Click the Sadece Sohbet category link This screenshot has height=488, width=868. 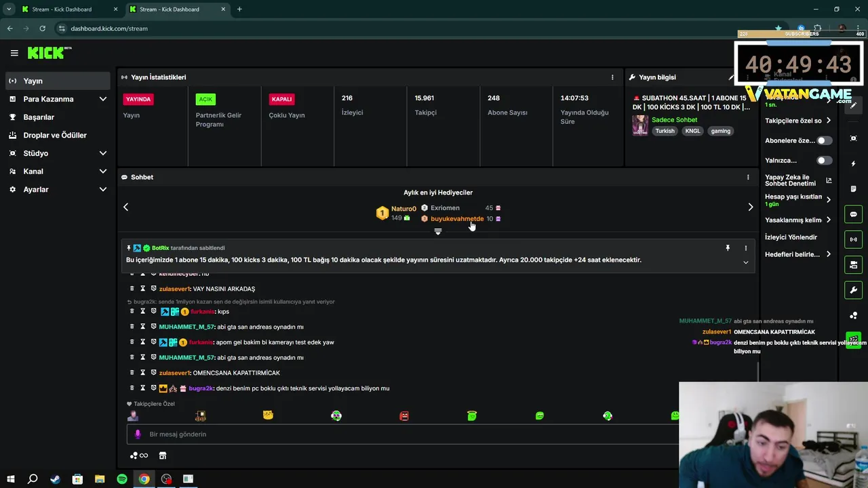pos(674,120)
